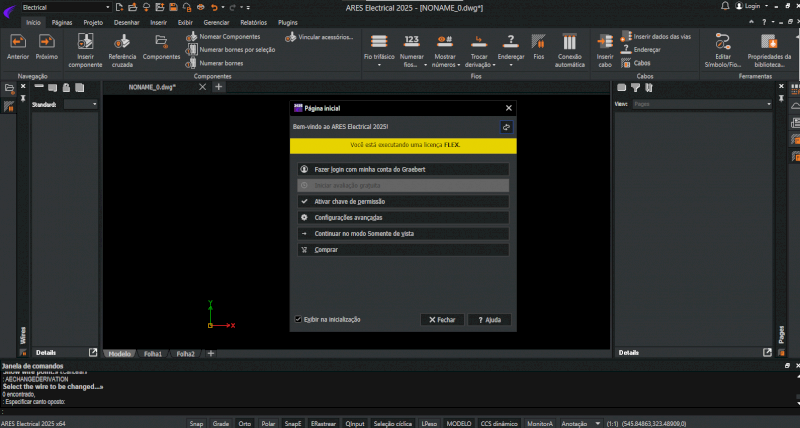Click the Trocar derivação icon
Viewport: 800px width, 428px height.
479,42
